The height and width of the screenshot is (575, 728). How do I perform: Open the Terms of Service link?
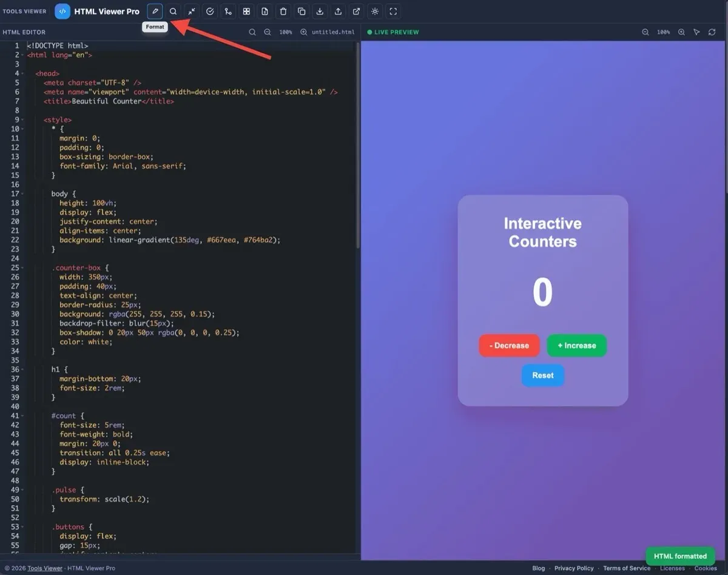click(x=627, y=568)
